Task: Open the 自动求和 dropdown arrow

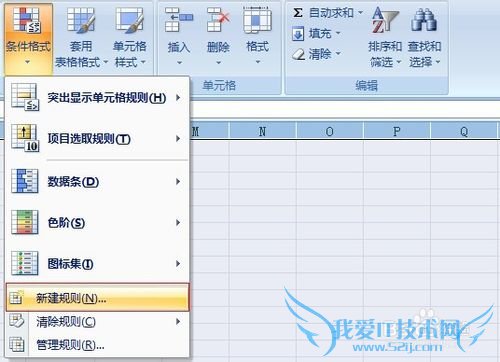Action: point(360,13)
